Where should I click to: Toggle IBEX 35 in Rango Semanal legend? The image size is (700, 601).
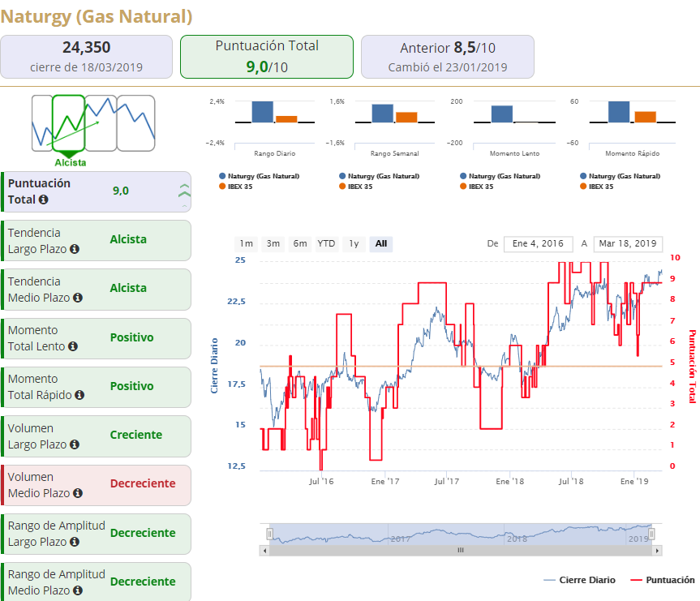[x=356, y=187]
